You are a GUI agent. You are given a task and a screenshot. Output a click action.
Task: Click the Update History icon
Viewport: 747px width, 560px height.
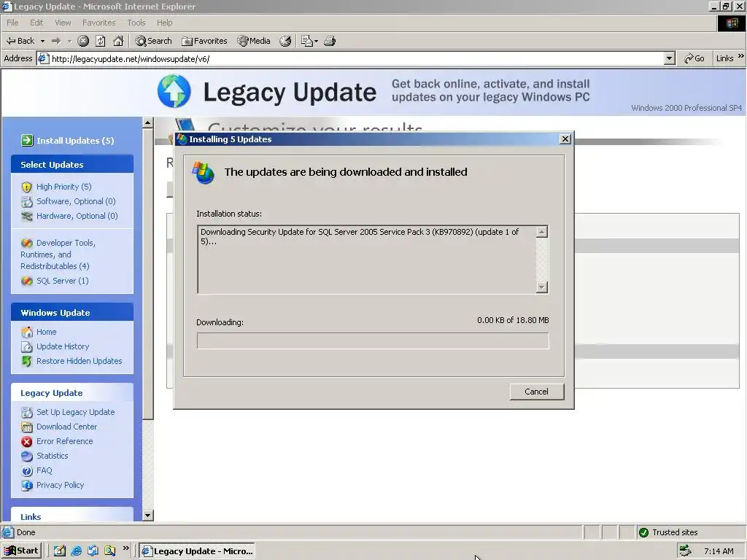27,346
